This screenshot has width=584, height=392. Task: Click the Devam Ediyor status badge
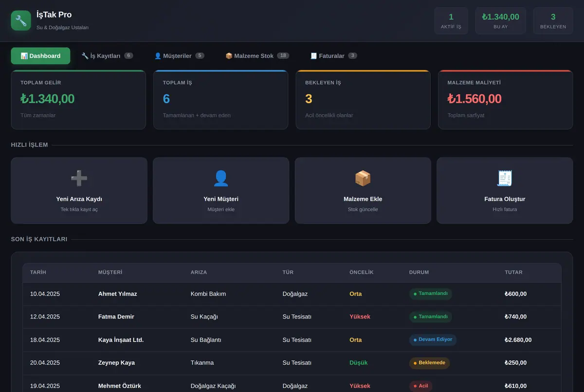click(433, 339)
